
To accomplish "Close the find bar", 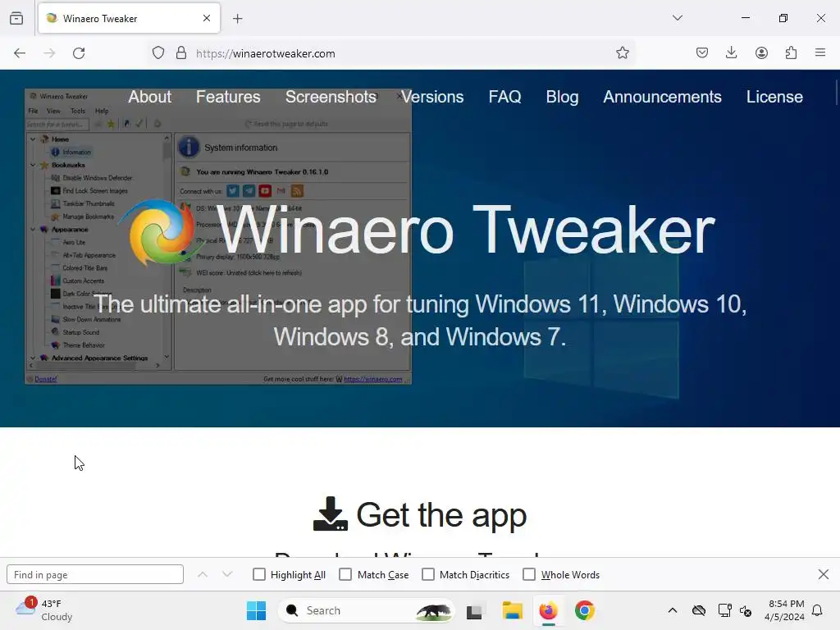I will pos(824,574).
